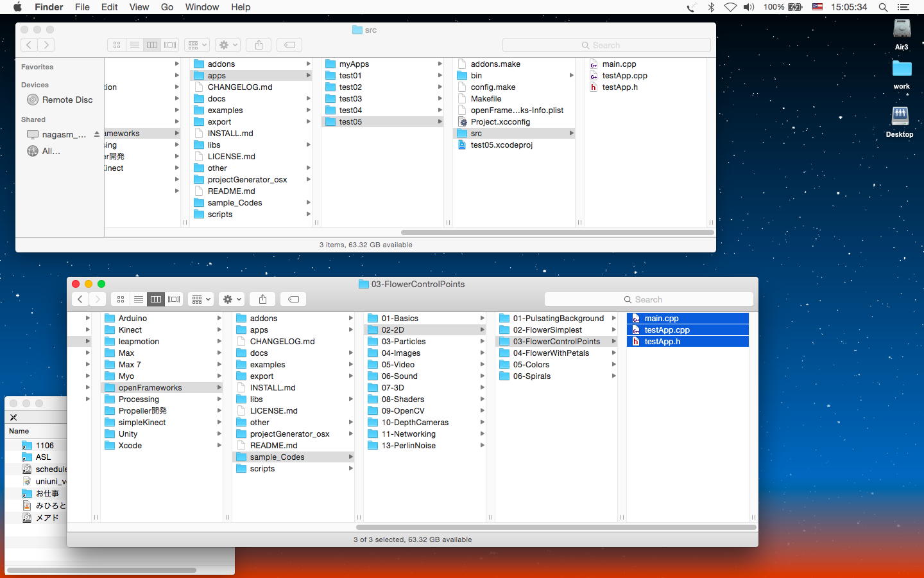Click horizontal scrollbar in src window
The height and width of the screenshot is (578, 924).
(558, 232)
